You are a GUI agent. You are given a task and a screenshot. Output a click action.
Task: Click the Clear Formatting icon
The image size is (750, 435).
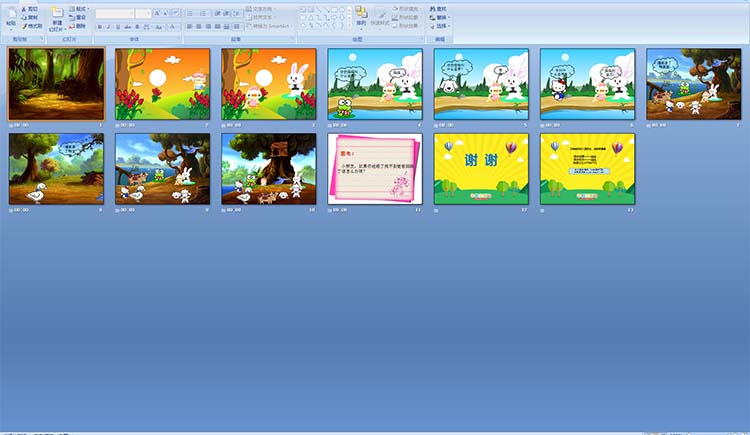pyautogui.click(x=176, y=13)
